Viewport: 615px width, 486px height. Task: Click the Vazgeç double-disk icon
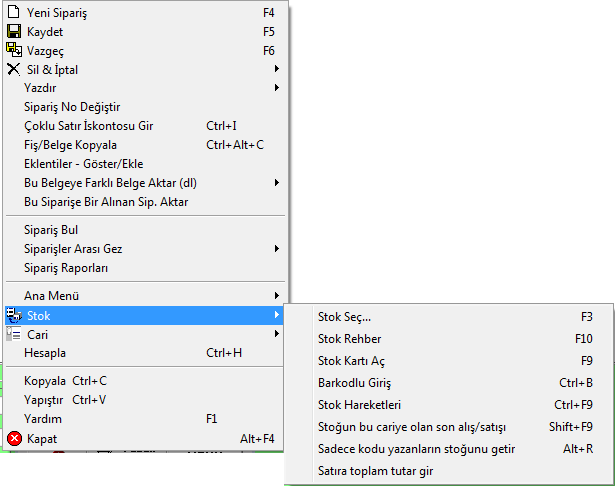pyautogui.click(x=14, y=50)
